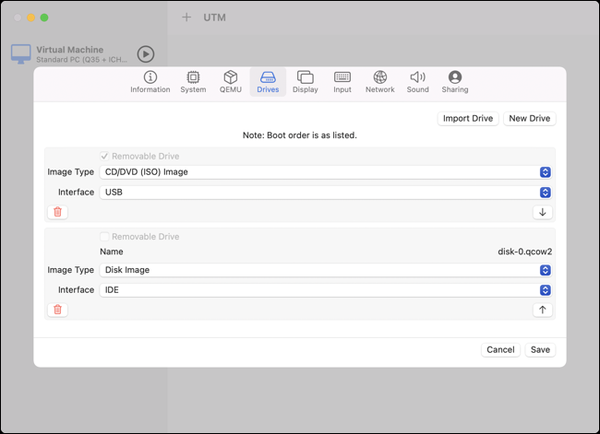Move the IDE disk up in boot order

[x=543, y=310]
